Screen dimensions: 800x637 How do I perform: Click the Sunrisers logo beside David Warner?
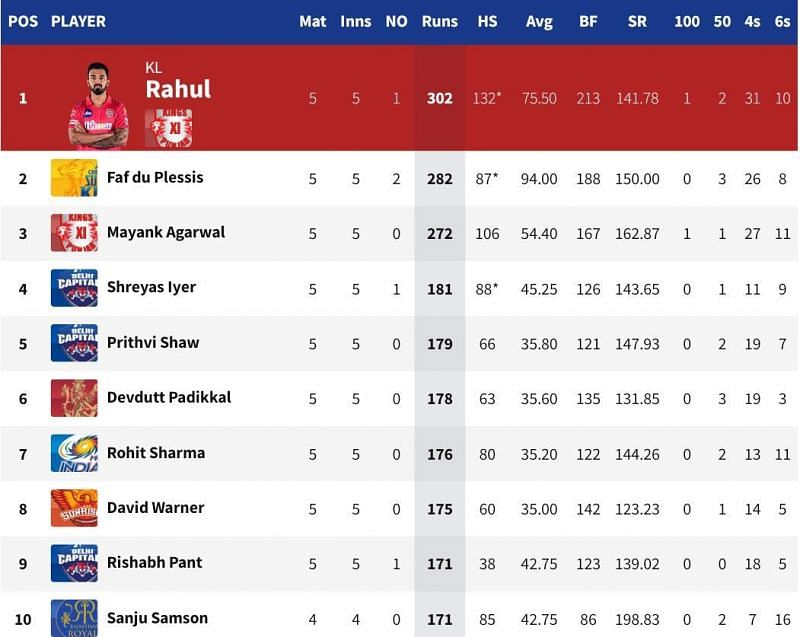click(x=74, y=508)
